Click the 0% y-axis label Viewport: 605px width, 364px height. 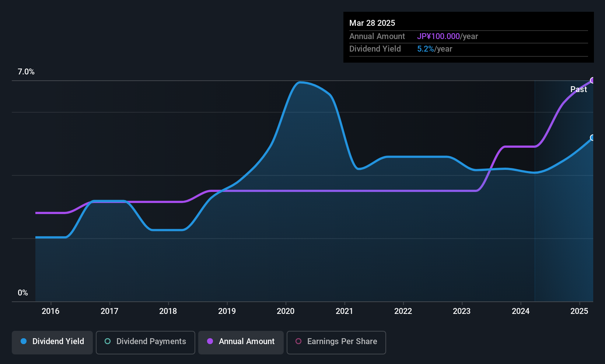coord(23,293)
